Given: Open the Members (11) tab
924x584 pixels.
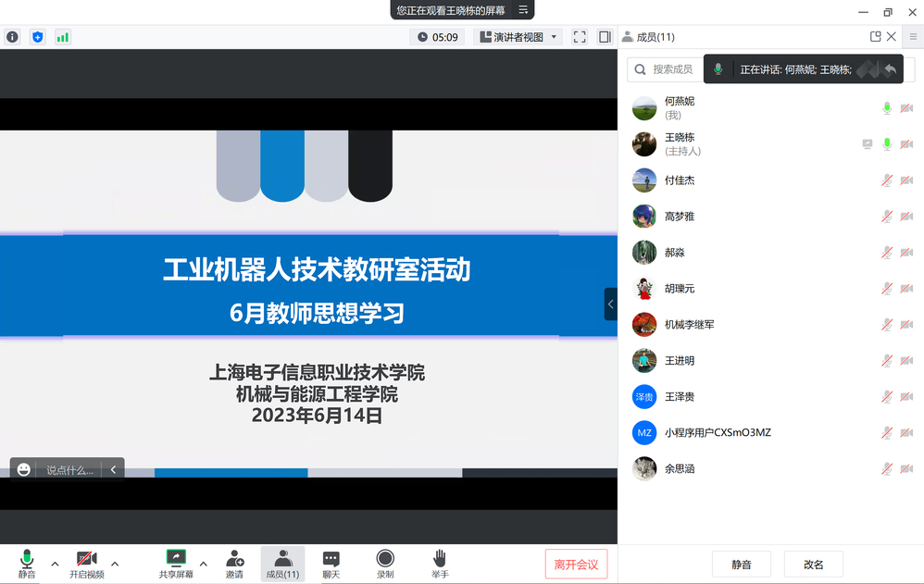Looking at the screenshot, I should [282, 563].
